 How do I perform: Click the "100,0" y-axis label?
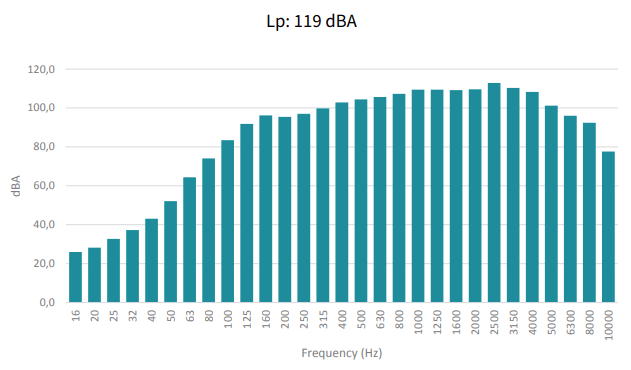[x=41, y=108]
